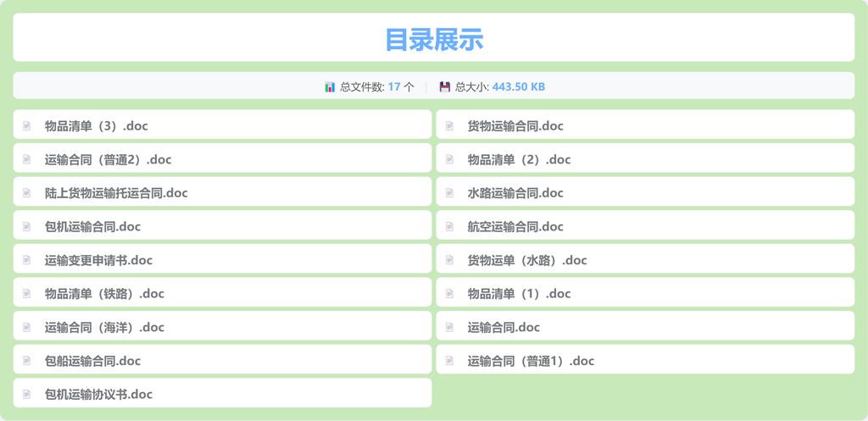The image size is (868, 421).
Task: Click the 总大小 label text
Action: tap(471, 87)
